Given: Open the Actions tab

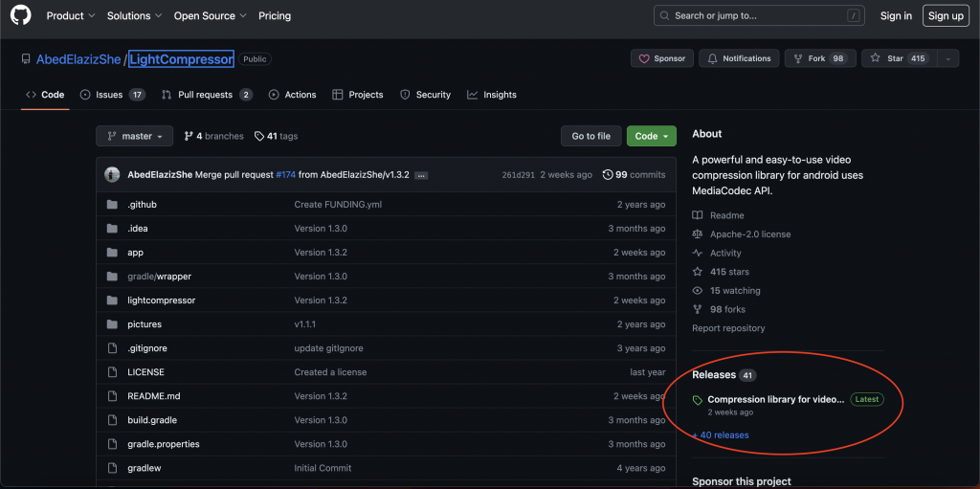Looking at the screenshot, I should click(x=293, y=95).
